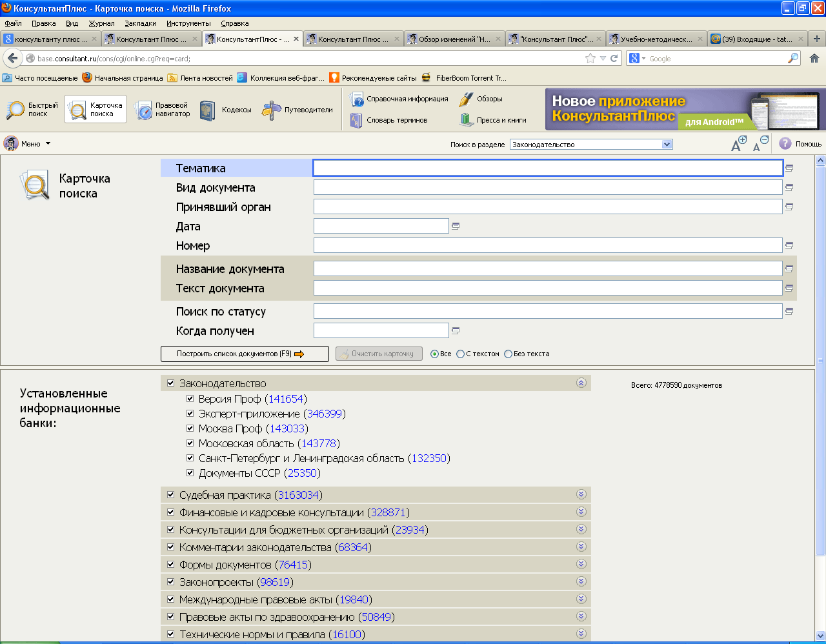
Task: Open Меню dropdown
Action: [27, 144]
